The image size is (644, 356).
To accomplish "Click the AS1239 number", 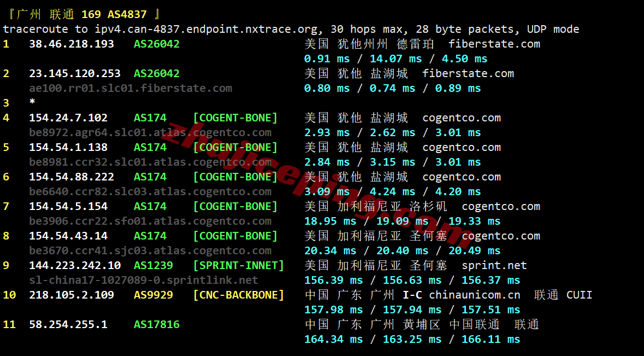I will click(153, 266).
